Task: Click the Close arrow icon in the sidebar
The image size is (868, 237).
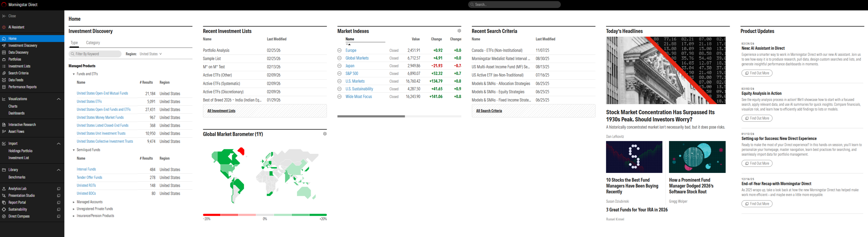Action: click(4, 16)
